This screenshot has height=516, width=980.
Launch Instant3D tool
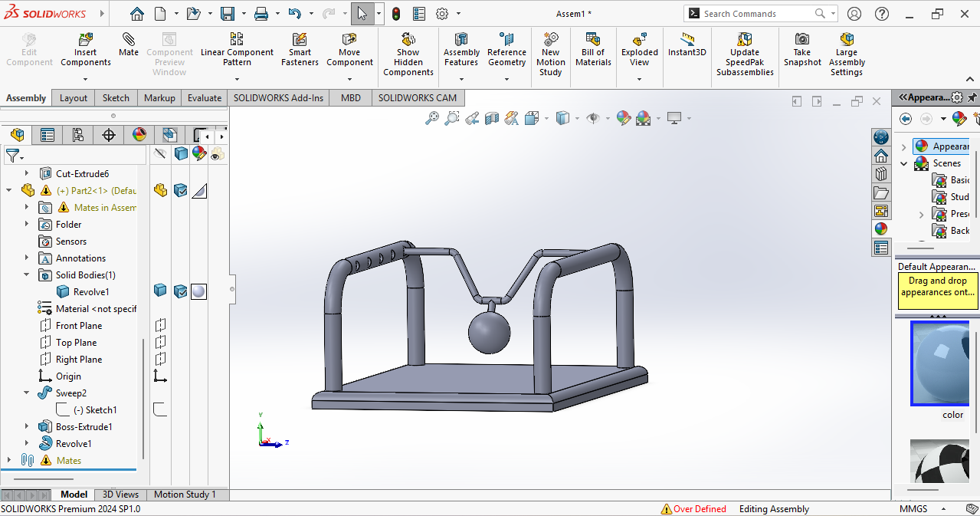point(687,44)
